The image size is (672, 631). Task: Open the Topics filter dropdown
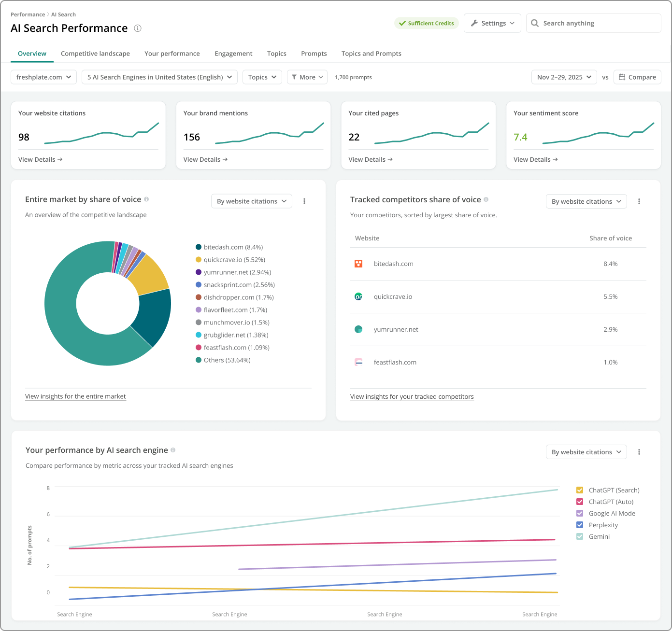pos(262,77)
